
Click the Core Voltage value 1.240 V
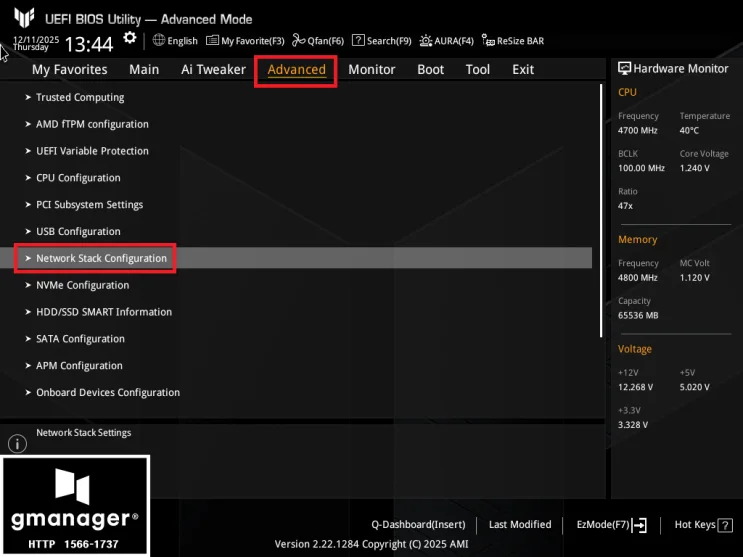694,168
